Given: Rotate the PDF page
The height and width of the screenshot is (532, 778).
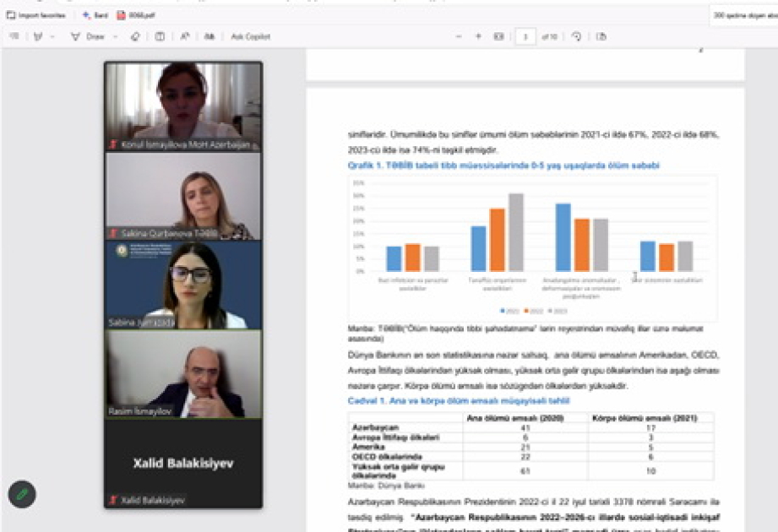Looking at the screenshot, I should [577, 36].
